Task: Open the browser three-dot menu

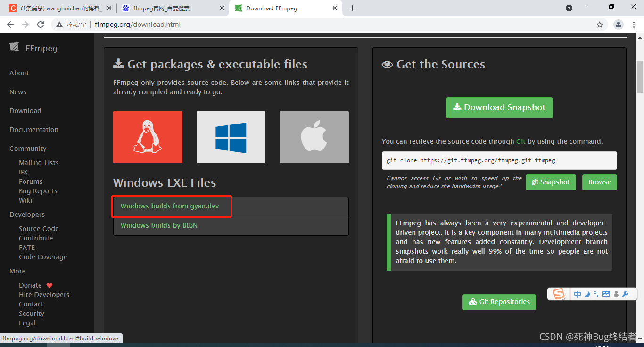Action: [x=634, y=25]
